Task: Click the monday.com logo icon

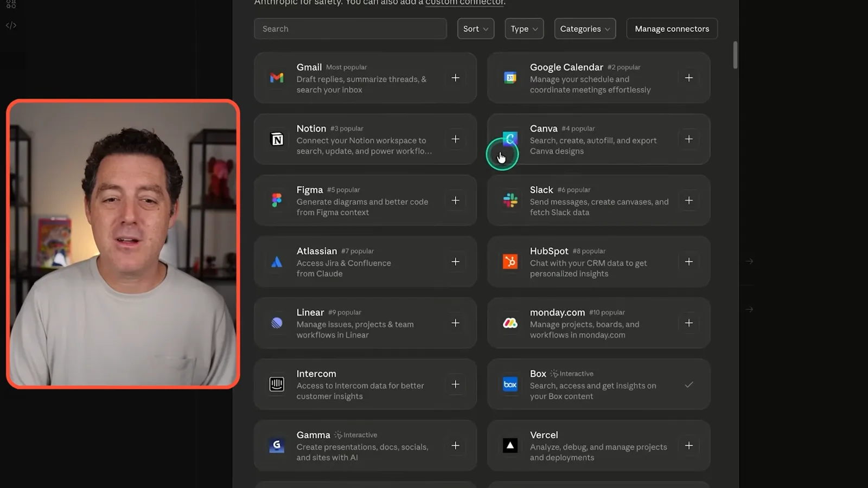Action: pyautogui.click(x=510, y=323)
